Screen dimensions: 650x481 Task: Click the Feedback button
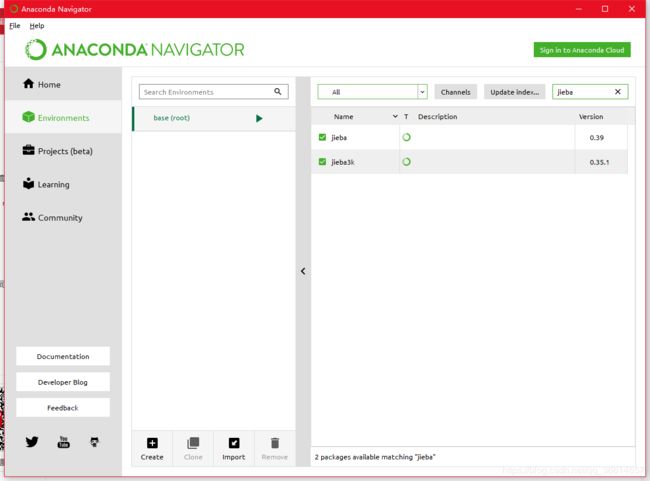tap(63, 408)
